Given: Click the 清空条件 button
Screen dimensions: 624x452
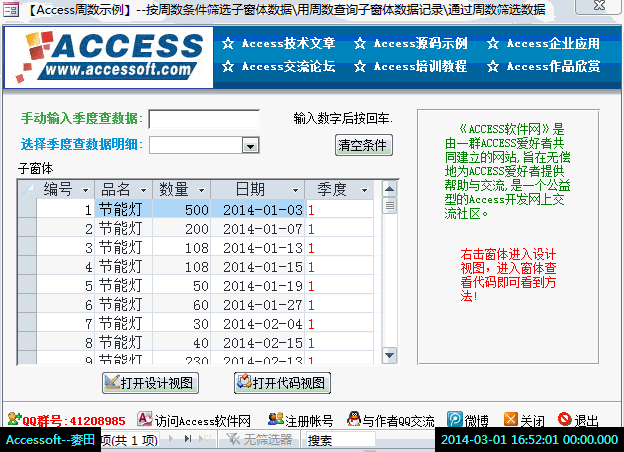Looking at the screenshot, I should click(x=363, y=145).
